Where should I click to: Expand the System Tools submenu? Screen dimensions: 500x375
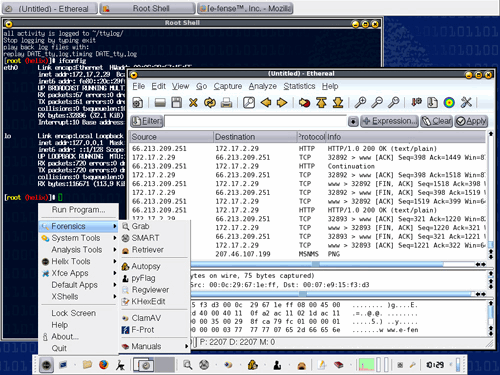tap(79, 238)
